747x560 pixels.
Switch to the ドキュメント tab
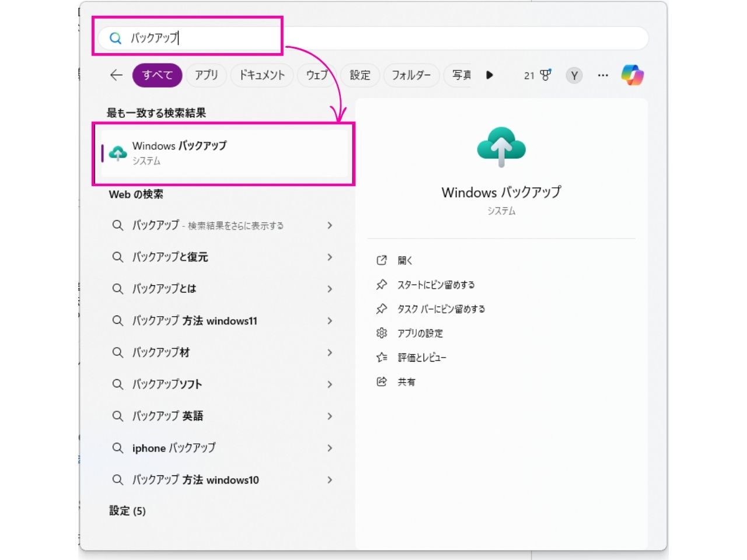click(x=261, y=75)
